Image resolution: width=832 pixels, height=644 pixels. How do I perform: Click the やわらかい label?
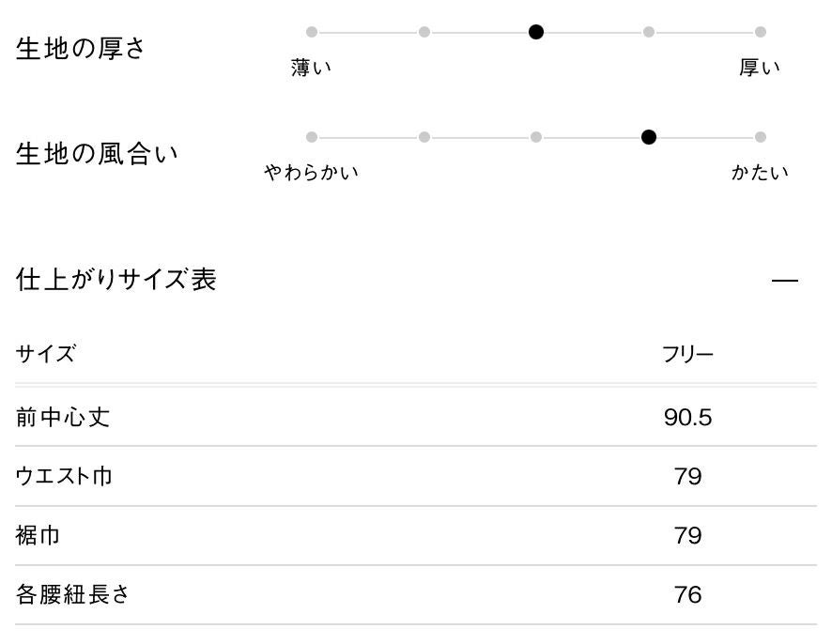point(312,173)
